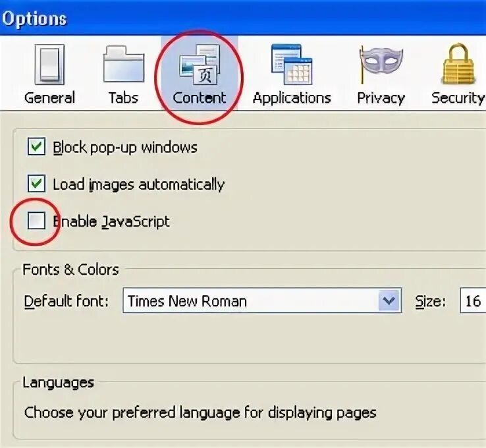Click the General tab label
Image resolution: width=486 pixels, height=448 pixels.
(x=49, y=98)
